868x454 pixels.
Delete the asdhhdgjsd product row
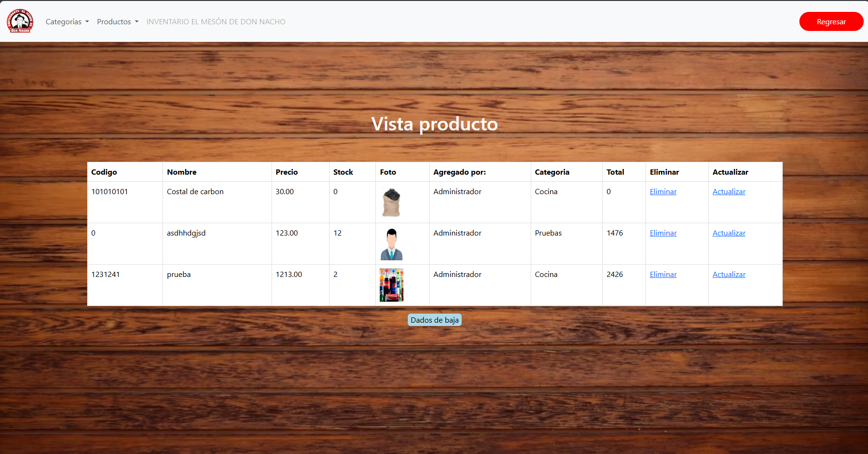coord(663,233)
